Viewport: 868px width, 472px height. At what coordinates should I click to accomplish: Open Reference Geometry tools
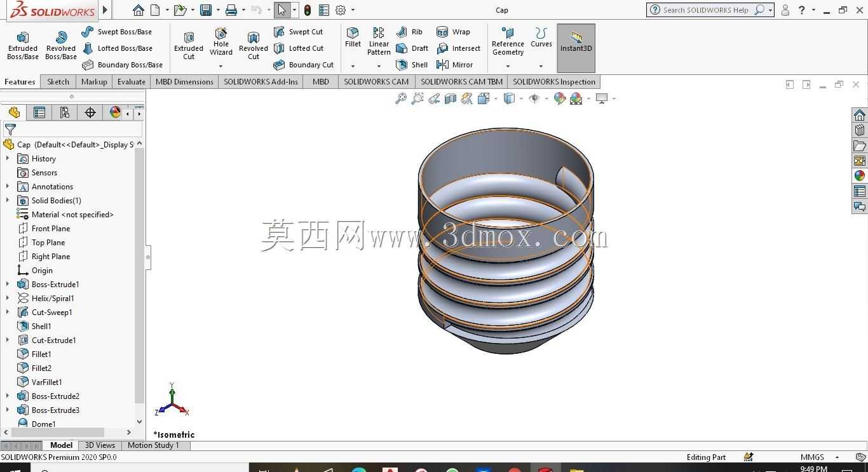click(508, 42)
